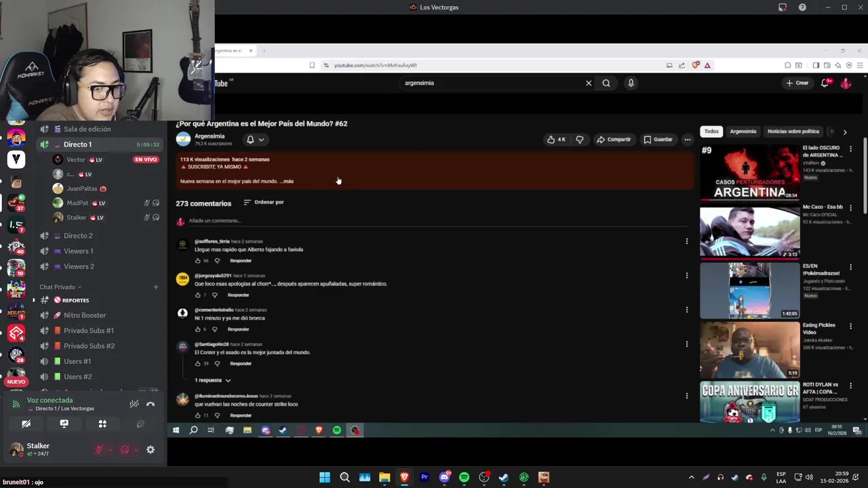The height and width of the screenshot is (488, 868).
Task: Launch Premiere Pro from the taskbar
Action: click(425, 477)
